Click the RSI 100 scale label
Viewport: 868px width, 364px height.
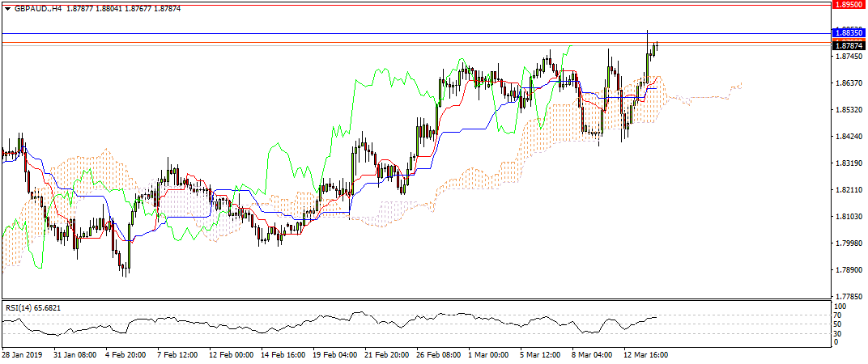[842, 307]
